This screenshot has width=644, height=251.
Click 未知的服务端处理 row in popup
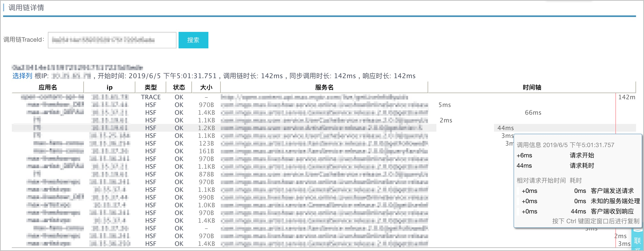[578, 201]
